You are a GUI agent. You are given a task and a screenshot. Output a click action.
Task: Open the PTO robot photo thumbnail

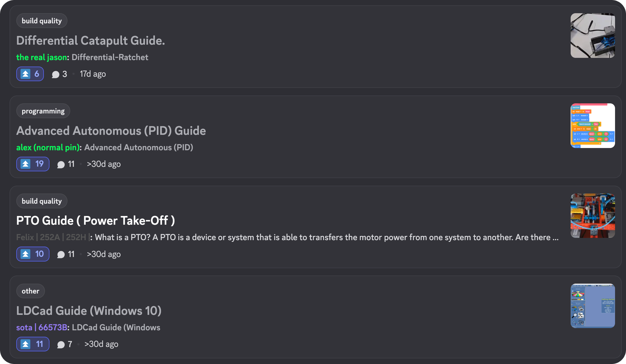click(x=593, y=216)
